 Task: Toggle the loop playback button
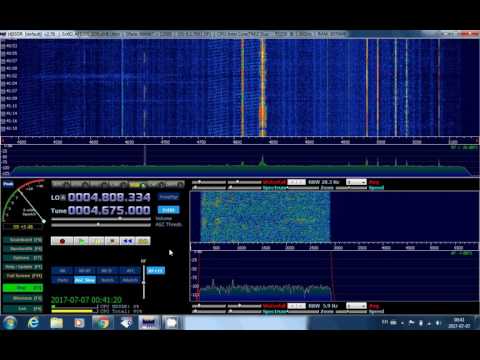click(143, 241)
